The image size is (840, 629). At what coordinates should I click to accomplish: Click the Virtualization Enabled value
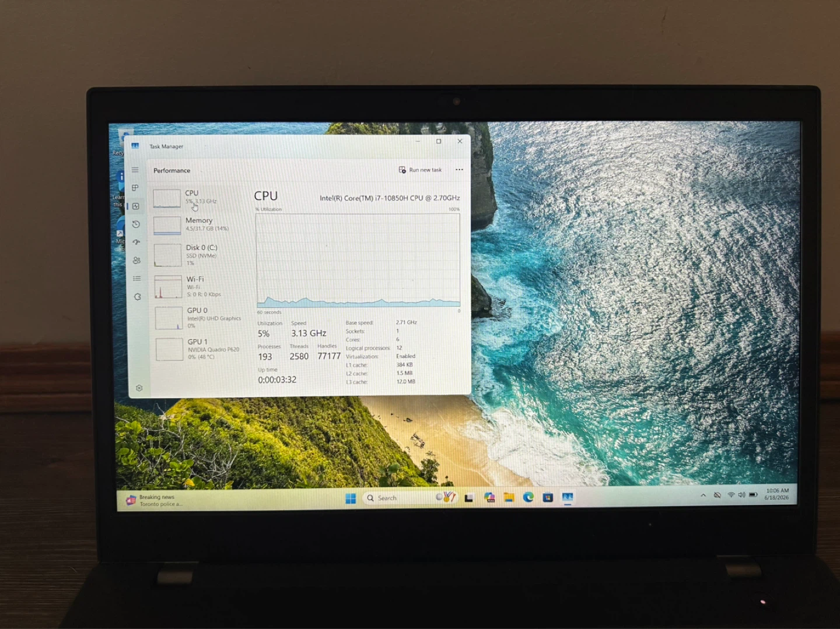point(406,356)
